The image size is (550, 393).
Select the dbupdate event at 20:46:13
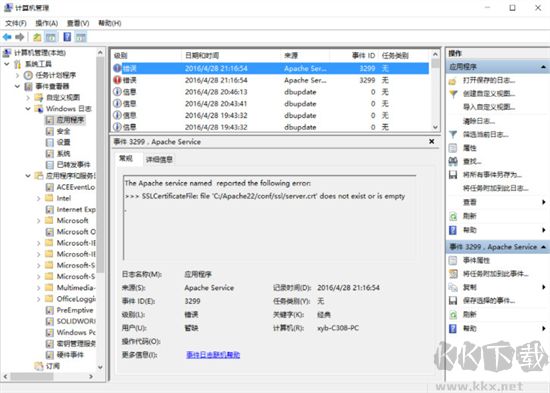271,92
